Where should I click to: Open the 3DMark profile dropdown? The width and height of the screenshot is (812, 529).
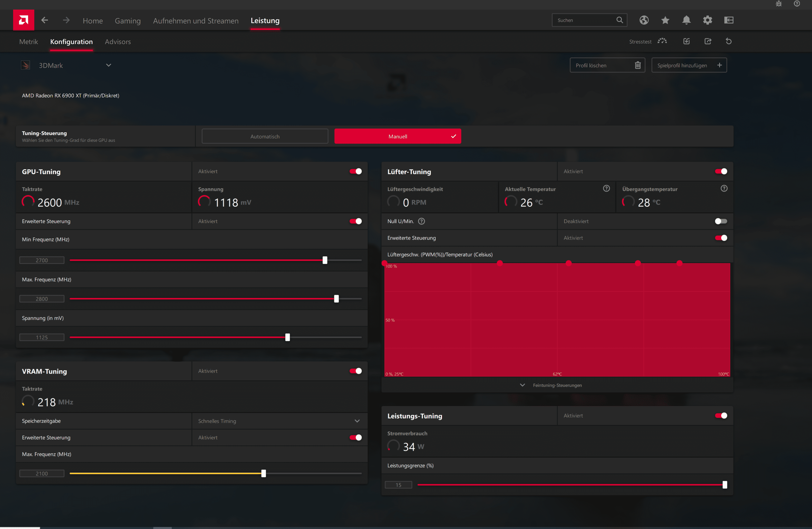coord(108,65)
